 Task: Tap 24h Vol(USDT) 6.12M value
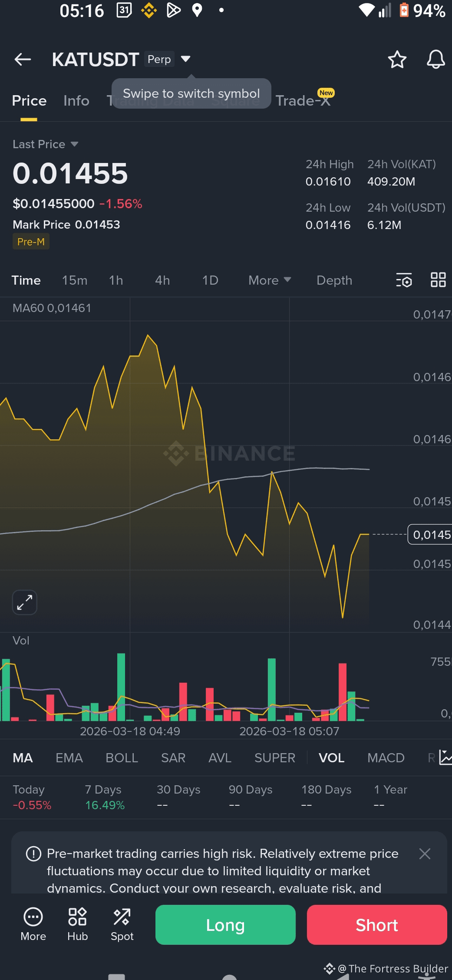pos(384,225)
